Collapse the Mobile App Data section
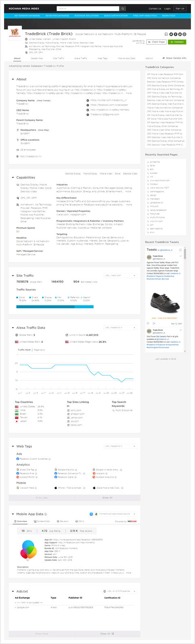The height and width of the screenshot is (644, 195). coord(13,514)
